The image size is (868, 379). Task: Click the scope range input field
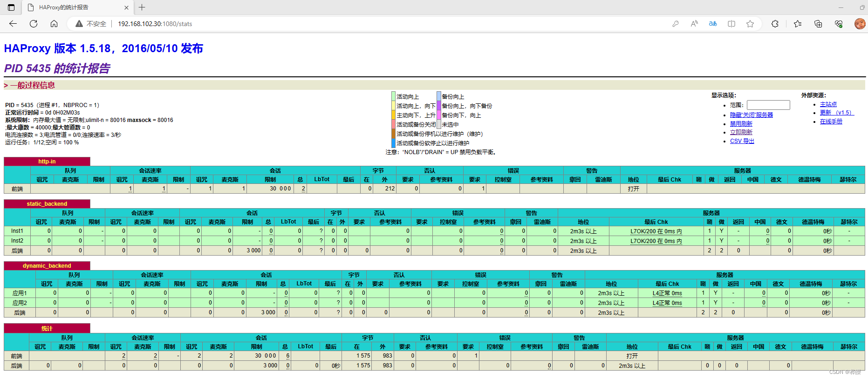(x=768, y=105)
